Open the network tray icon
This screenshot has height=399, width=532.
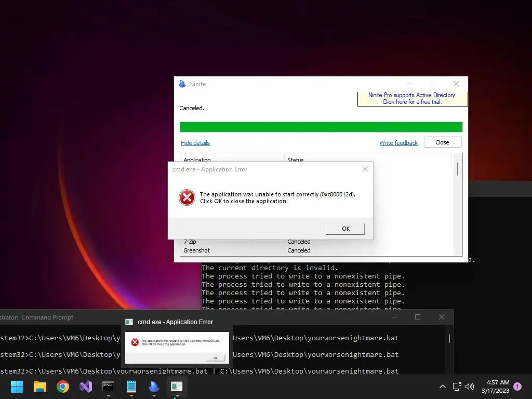(457, 387)
